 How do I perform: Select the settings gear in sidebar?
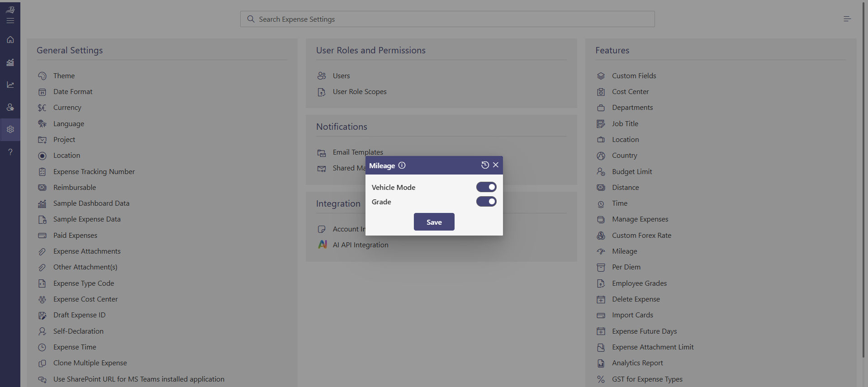pyautogui.click(x=10, y=129)
